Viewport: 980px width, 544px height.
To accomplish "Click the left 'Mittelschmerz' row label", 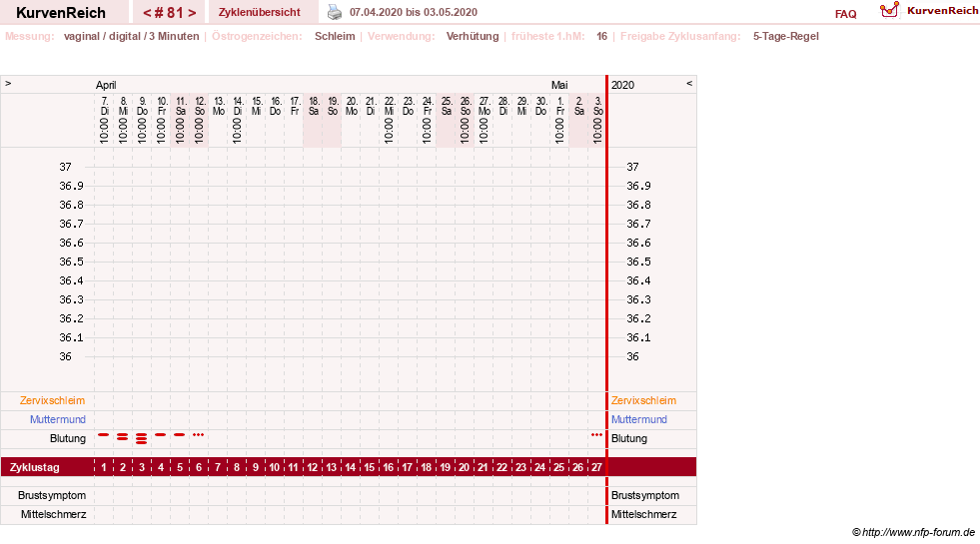I will (53, 514).
